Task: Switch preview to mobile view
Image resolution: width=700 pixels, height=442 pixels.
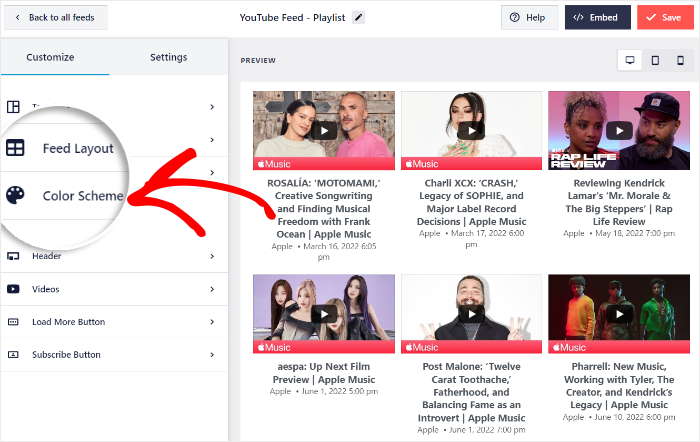Action: 680,60
